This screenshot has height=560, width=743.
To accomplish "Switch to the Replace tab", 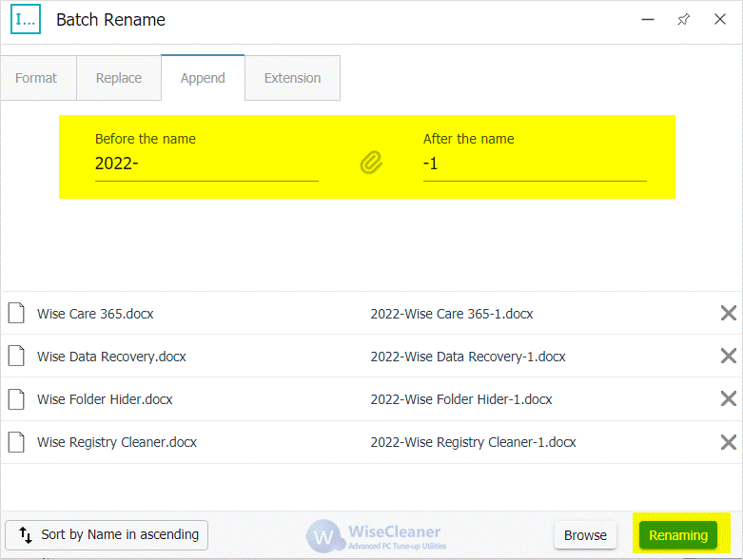I will (x=119, y=78).
